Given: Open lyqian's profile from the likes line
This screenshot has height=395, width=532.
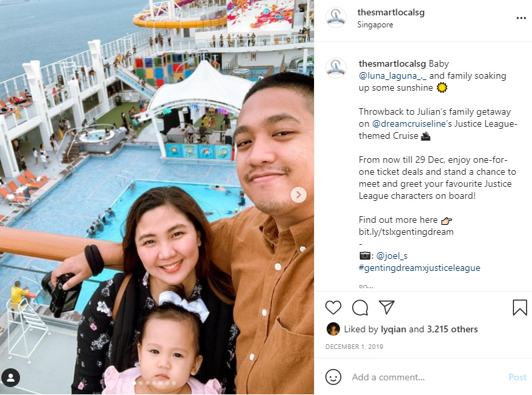Looking at the screenshot, I should [x=393, y=330].
